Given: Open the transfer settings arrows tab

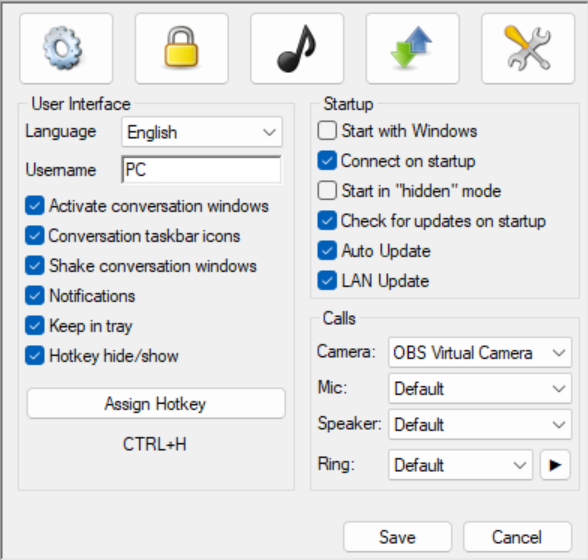Looking at the screenshot, I should click(412, 48).
